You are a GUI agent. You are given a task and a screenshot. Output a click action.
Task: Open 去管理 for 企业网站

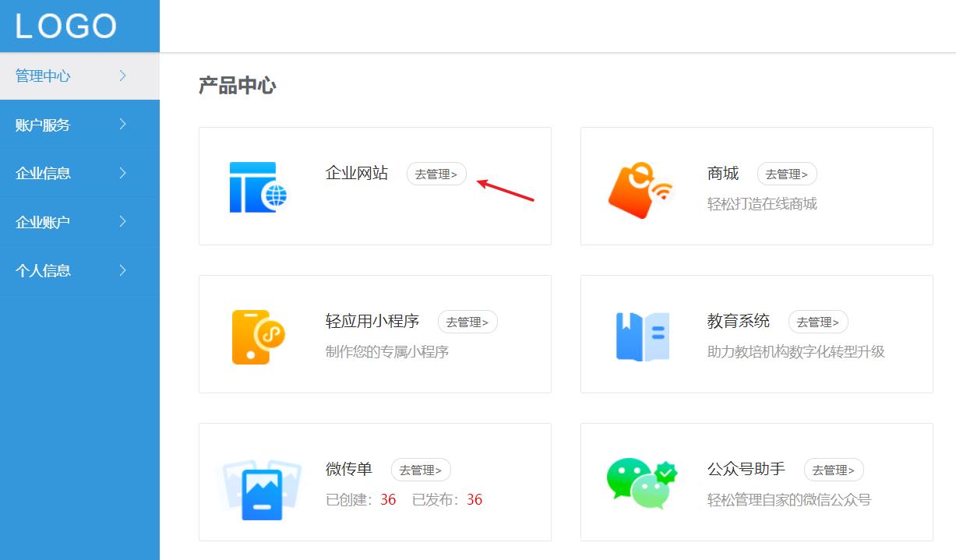[x=436, y=174]
